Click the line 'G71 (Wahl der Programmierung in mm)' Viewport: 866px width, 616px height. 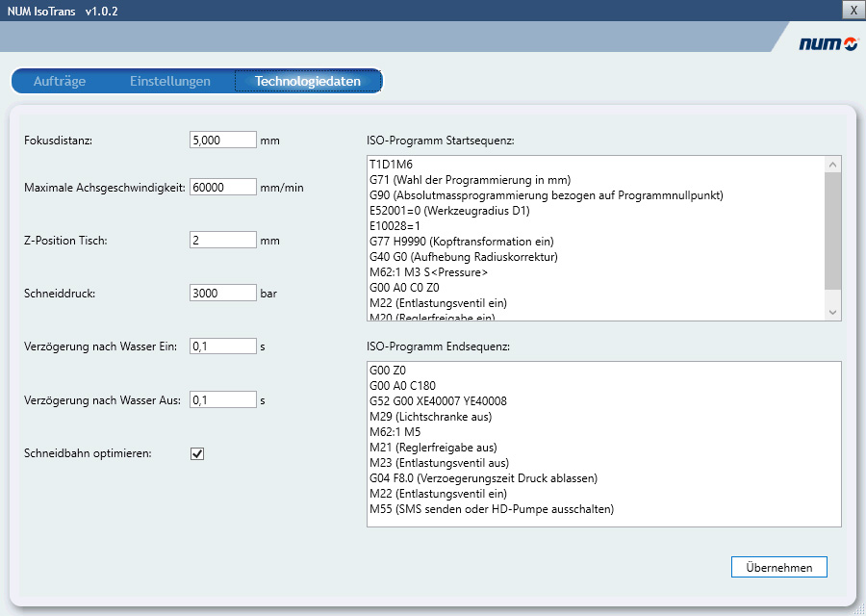click(470, 180)
